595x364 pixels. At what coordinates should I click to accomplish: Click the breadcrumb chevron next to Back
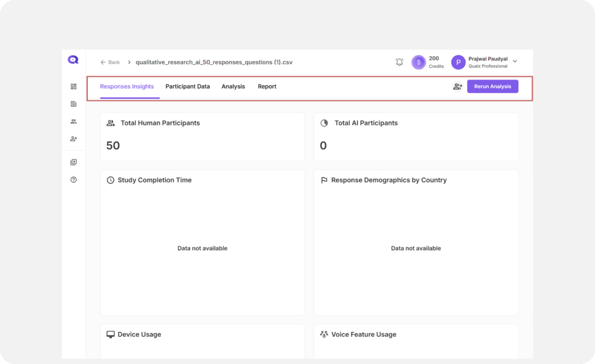tap(129, 62)
